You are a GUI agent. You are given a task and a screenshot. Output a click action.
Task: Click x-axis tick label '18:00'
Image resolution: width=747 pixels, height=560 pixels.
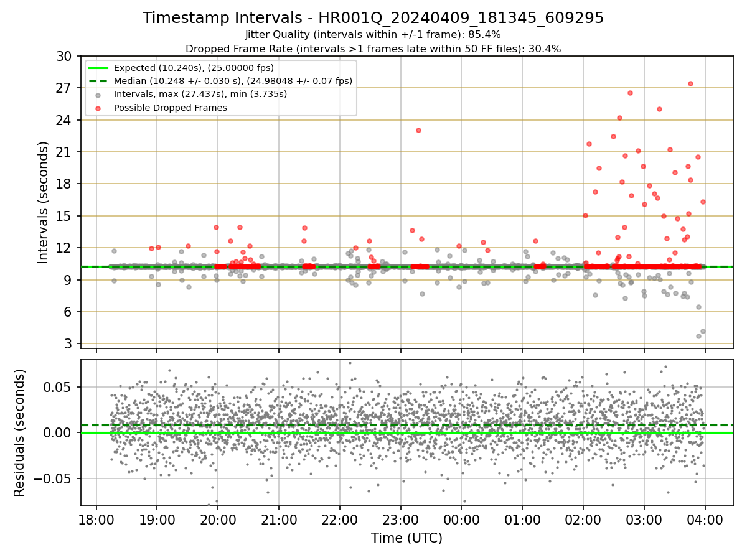(96, 519)
